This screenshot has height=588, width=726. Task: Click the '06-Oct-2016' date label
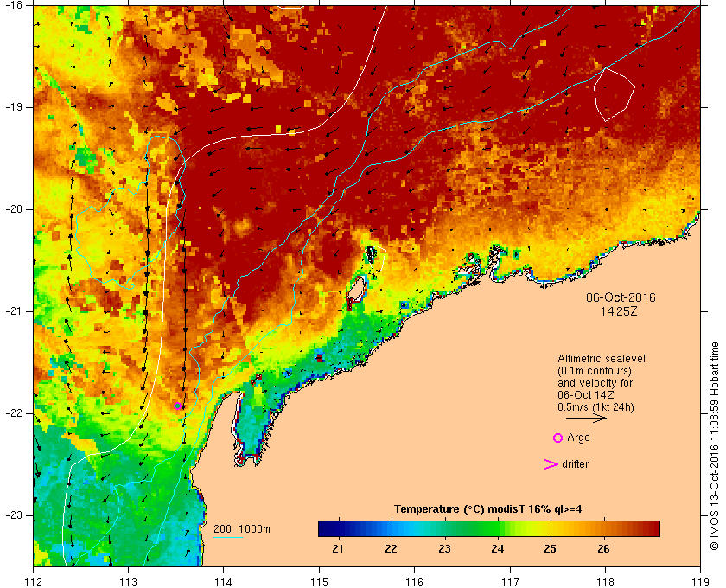point(621,297)
